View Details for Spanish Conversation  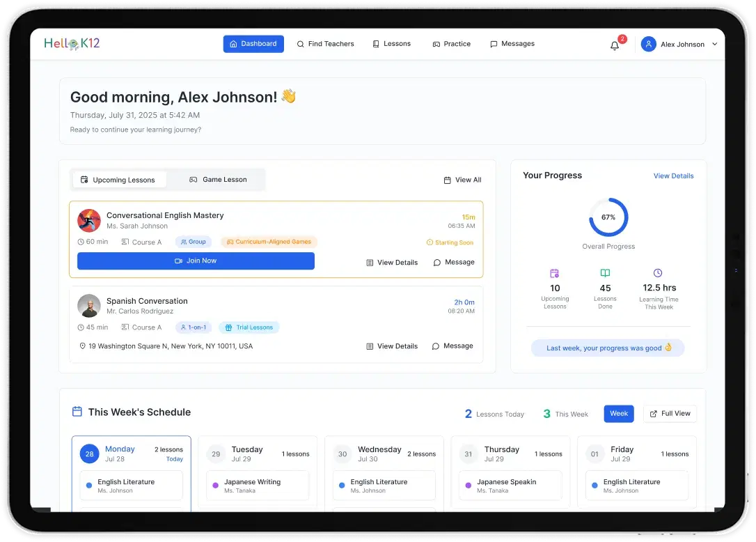click(x=392, y=346)
